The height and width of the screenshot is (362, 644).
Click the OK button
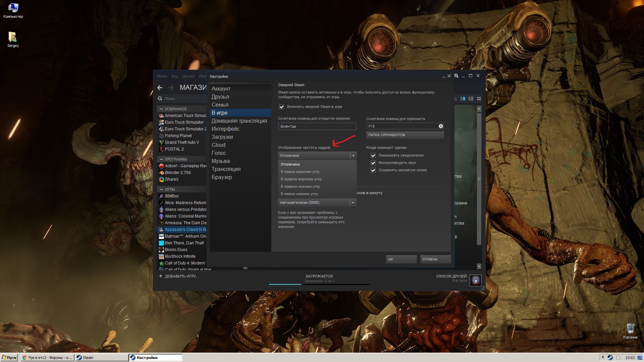[x=401, y=259]
